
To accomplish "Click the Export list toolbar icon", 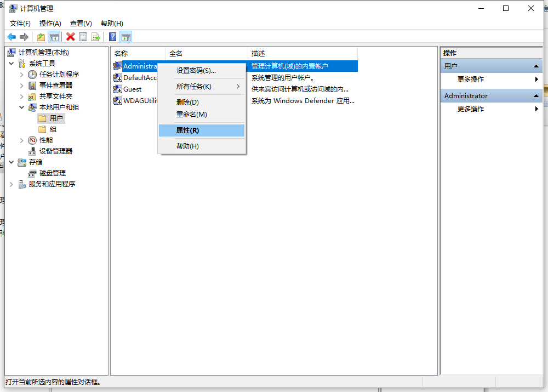I will 96,37.
